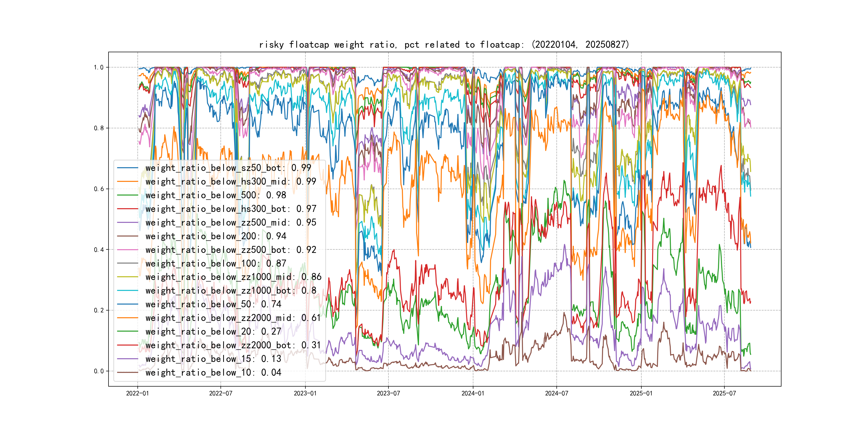Select legend label weight_ratio_below_500
Image resolution: width=868 pixels, height=434 pixels.
point(216,195)
